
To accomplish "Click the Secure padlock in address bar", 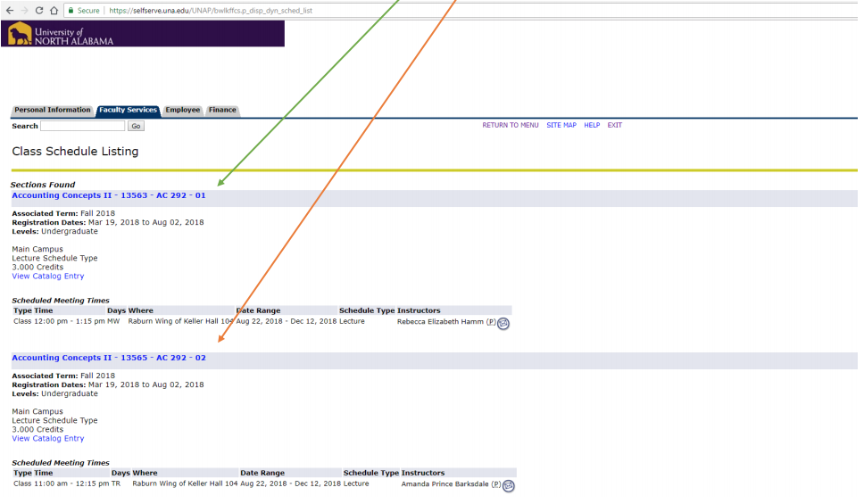I will 82,10.
